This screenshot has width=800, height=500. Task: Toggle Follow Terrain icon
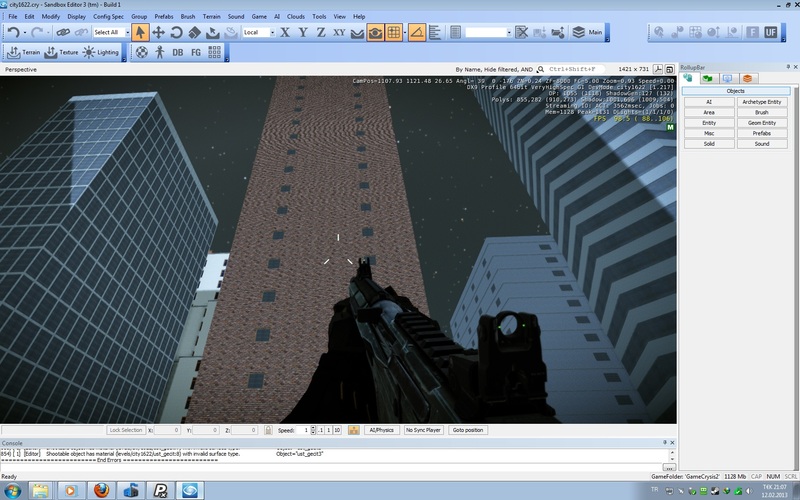[357, 33]
